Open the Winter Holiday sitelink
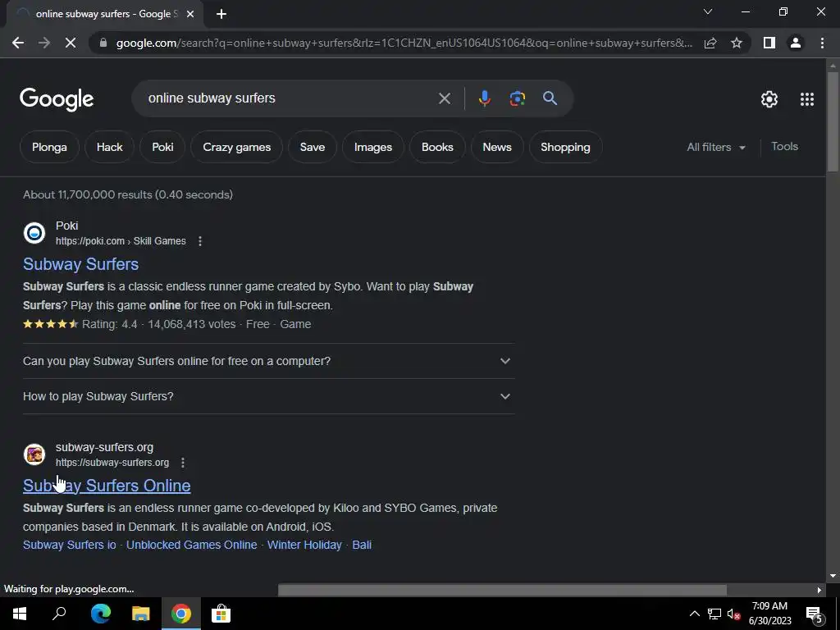The width and height of the screenshot is (840, 630). pos(304,545)
